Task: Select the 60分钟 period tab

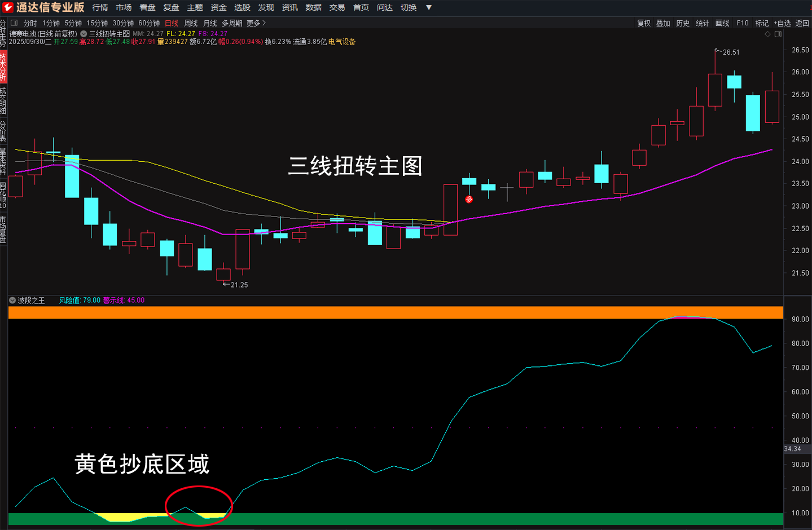Action: coord(149,23)
